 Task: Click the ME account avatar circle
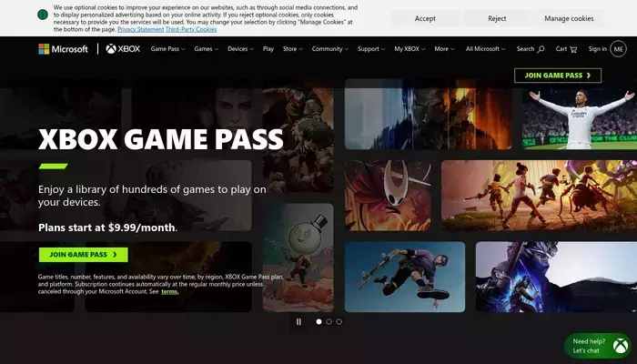pyautogui.click(x=618, y=49)
